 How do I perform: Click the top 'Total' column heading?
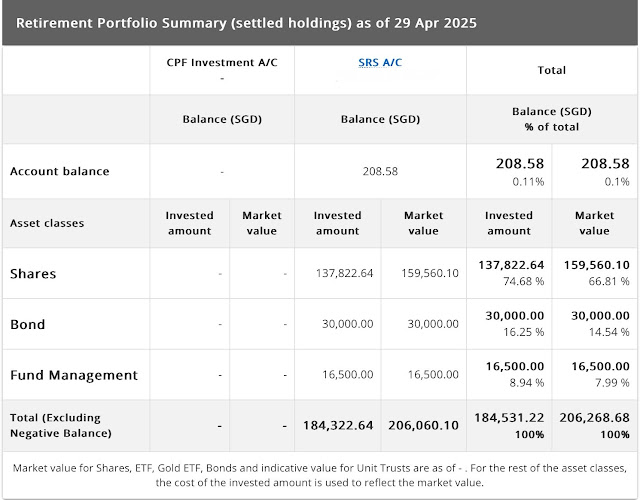coord(551,70)
